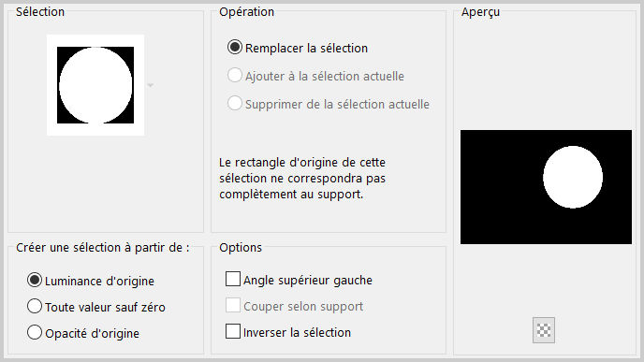Click the Aperçu group heading
644x362 pixels.
click(480, 12)
